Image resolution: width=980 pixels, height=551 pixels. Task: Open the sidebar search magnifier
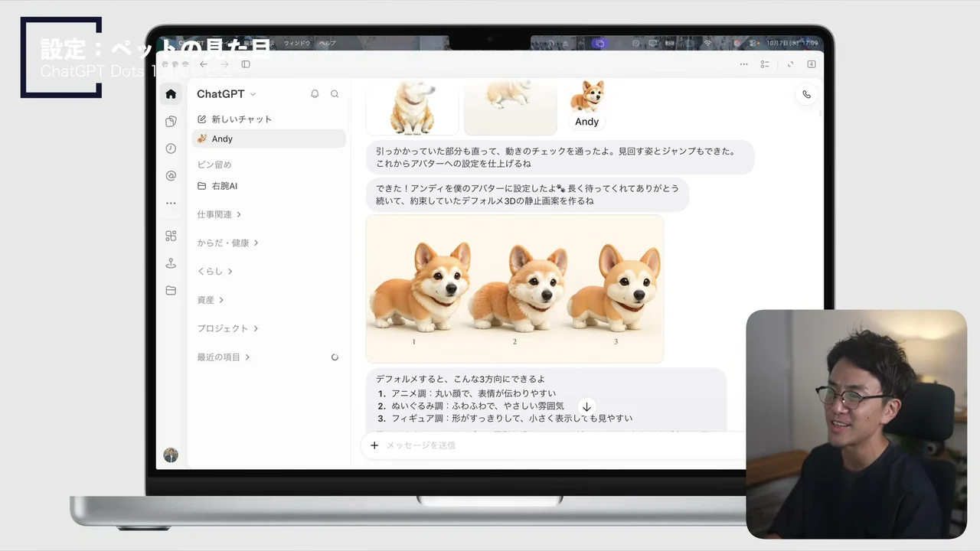pos(335,94)
